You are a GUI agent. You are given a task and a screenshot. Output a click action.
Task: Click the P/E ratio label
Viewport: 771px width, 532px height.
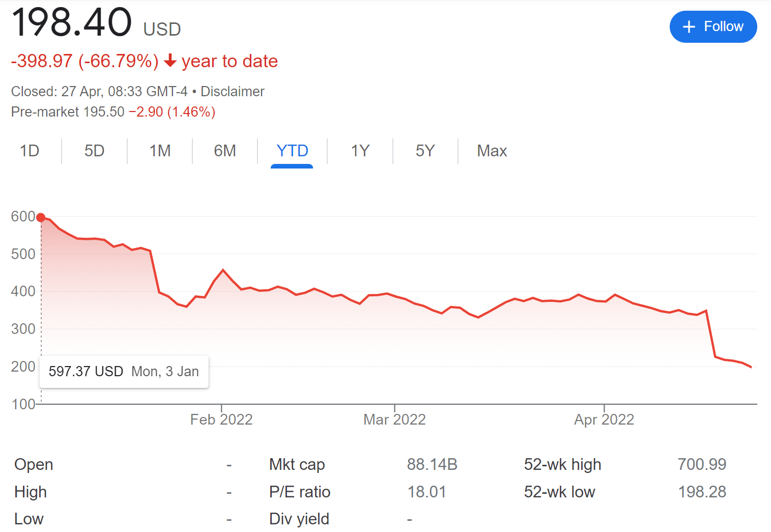[x=300, y=492]
